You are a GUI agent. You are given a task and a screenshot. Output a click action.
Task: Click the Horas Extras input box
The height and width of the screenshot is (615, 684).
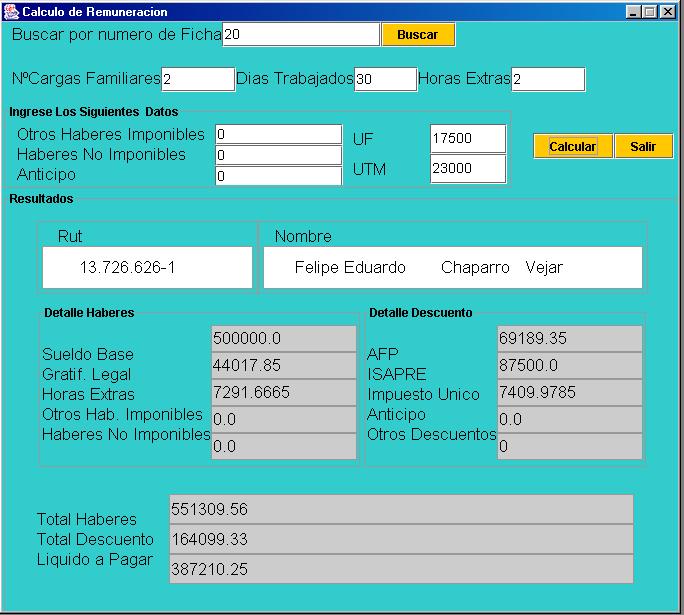point(548,79)
